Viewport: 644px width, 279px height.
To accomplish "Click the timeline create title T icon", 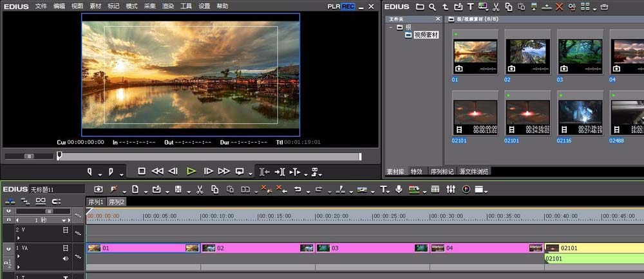I will 383,189.
